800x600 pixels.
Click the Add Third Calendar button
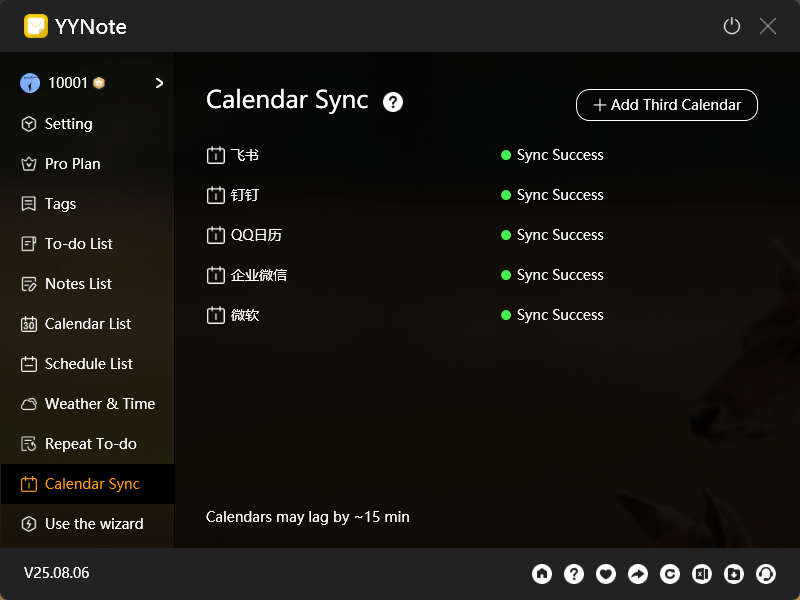[666, 105]
